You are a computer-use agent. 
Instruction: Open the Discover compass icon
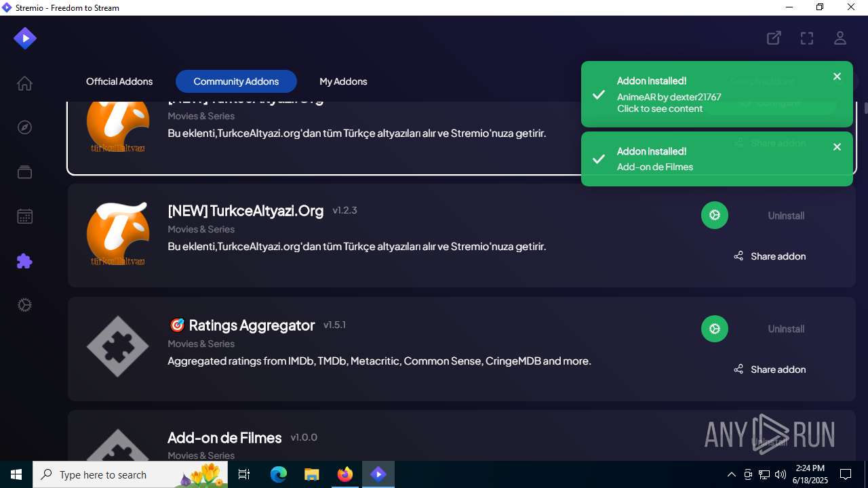click(x=24, y=127)
